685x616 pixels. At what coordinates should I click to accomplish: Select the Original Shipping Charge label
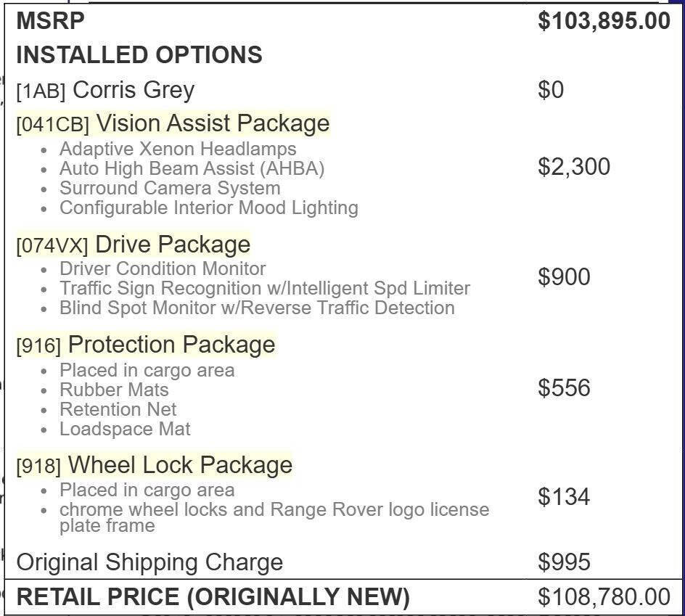pos(149,562)
